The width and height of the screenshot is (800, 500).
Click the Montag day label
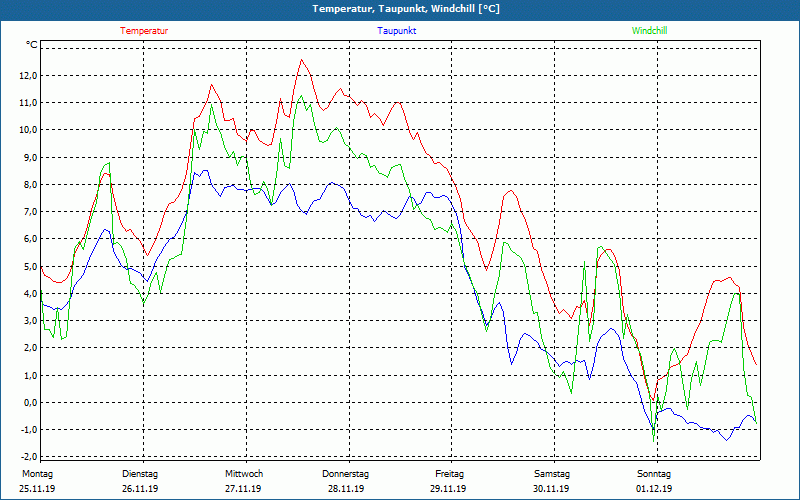pyautogui.click(x=37, y=474)
